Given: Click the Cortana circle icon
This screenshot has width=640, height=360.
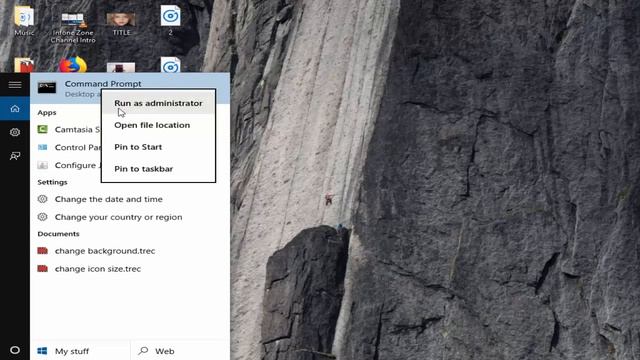Looking at the screenshot, I should click(x=15, y=350).
